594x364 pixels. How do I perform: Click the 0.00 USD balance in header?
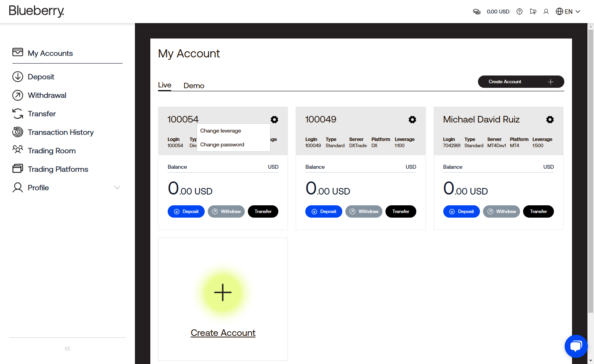point(498,12)
